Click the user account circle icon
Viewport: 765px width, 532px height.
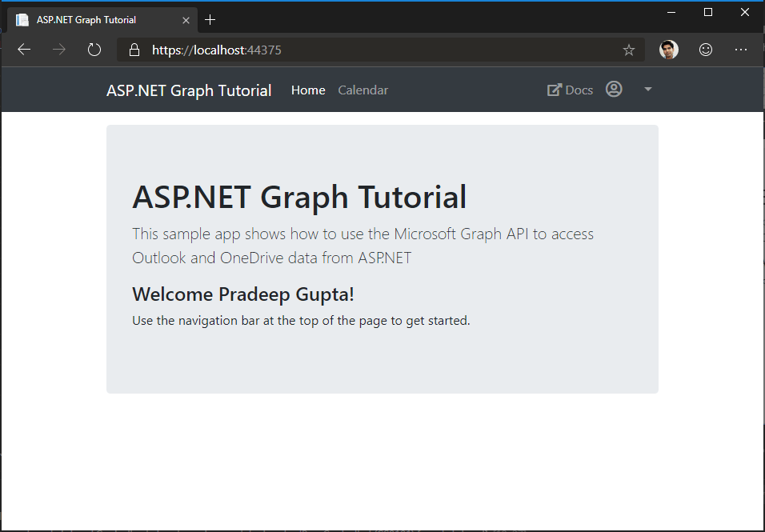click(614, 90)
